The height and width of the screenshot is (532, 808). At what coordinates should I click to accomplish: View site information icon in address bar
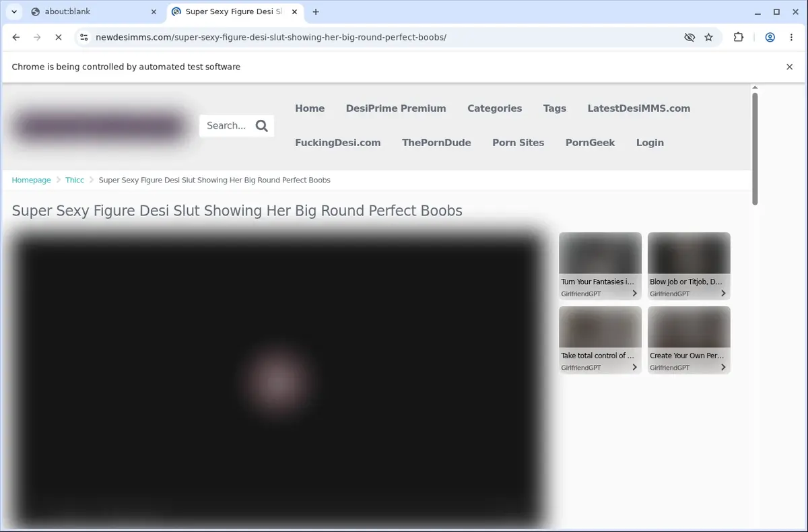[83, 37]
